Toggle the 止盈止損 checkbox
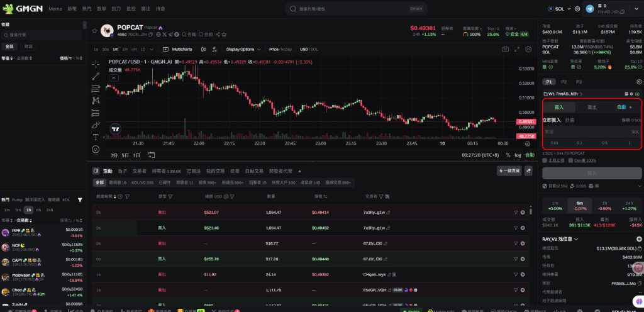 point(545,161)
